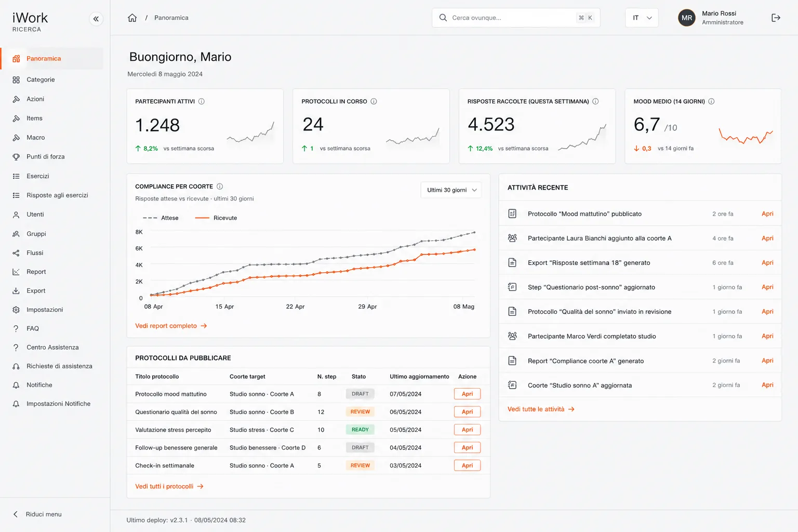Click the Stato column header
The width and height of the screenshot is (798, 532).
click(358, 377)
